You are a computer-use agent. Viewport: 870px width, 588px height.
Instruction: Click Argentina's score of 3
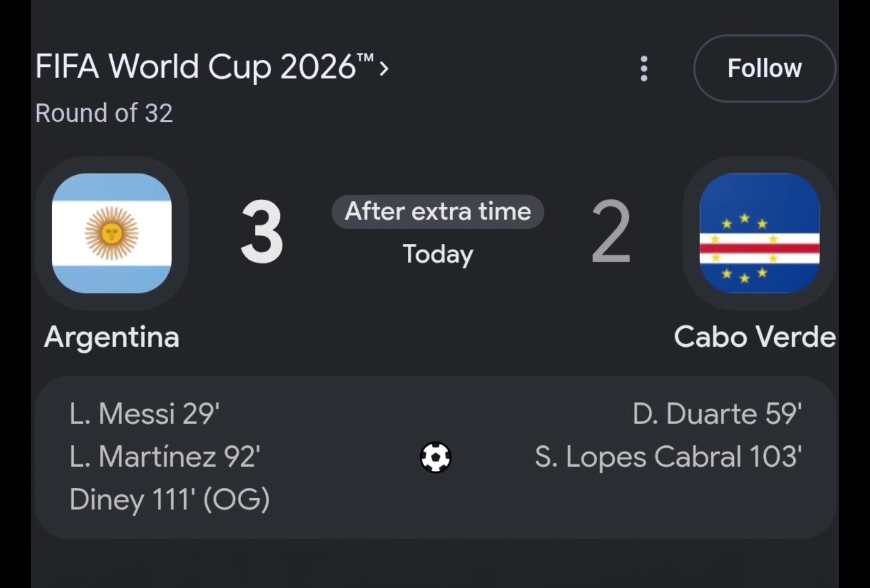(x=262, y=232)
